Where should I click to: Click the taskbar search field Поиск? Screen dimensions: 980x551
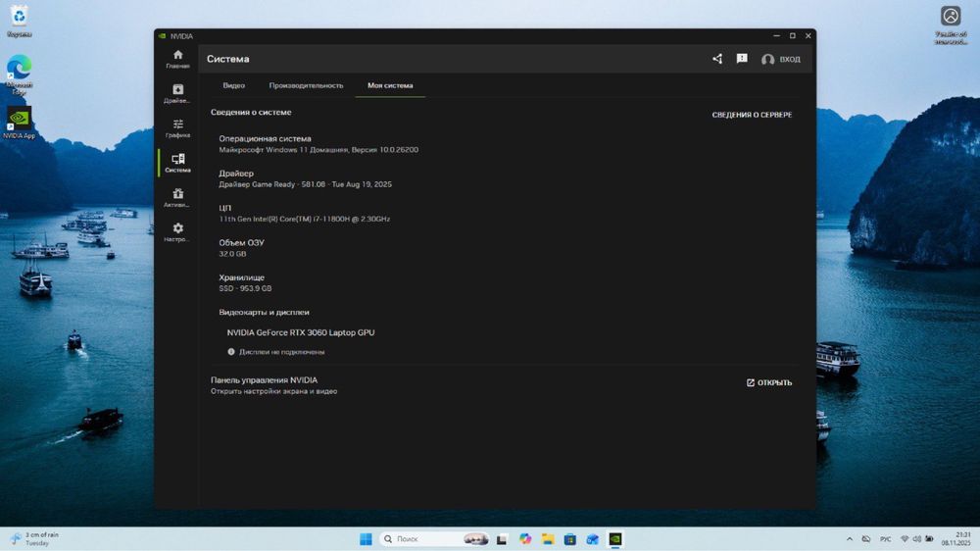[x=434, y=539]
